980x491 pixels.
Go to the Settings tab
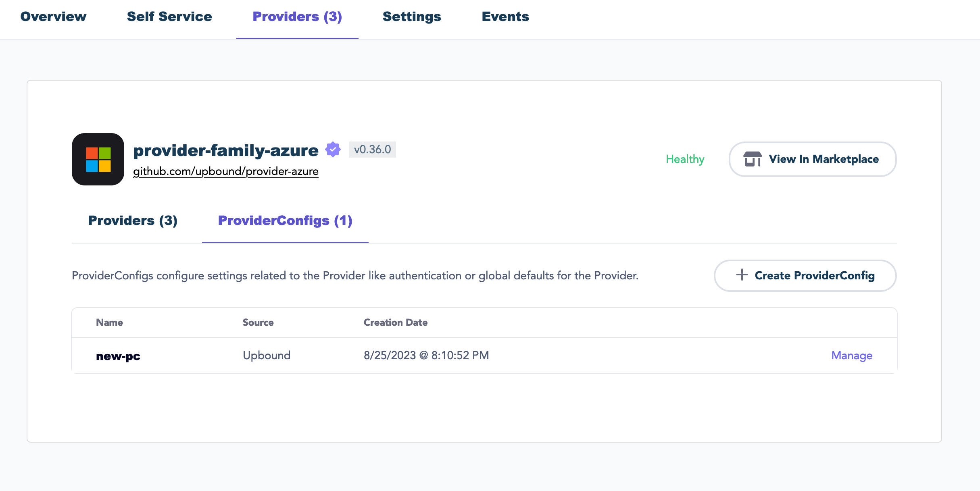tap(412, 17)
